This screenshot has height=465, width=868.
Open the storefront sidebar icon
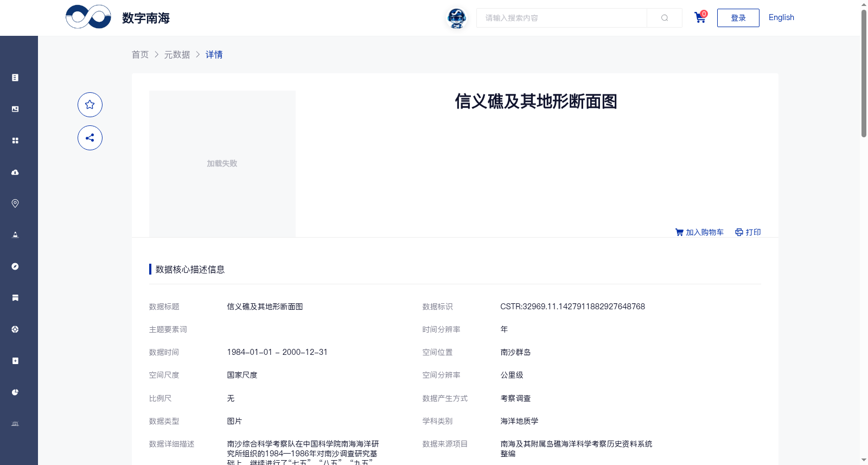[15, 298]
